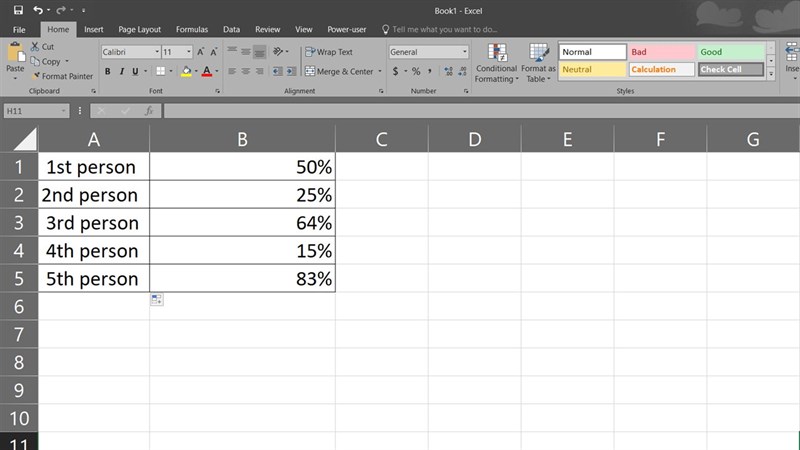
Task: Switch to the Insert tab
Action: tap(93, 30)
